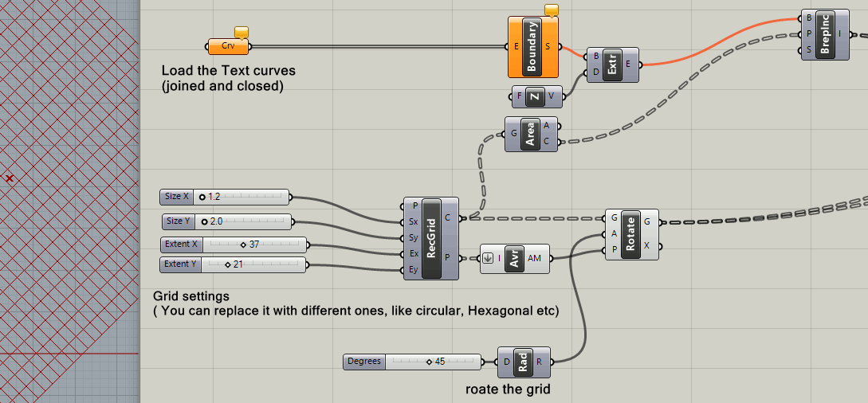Click the I output of BrepInc
Viewport: 868px width, 403px height.
[x=840, y=34]
